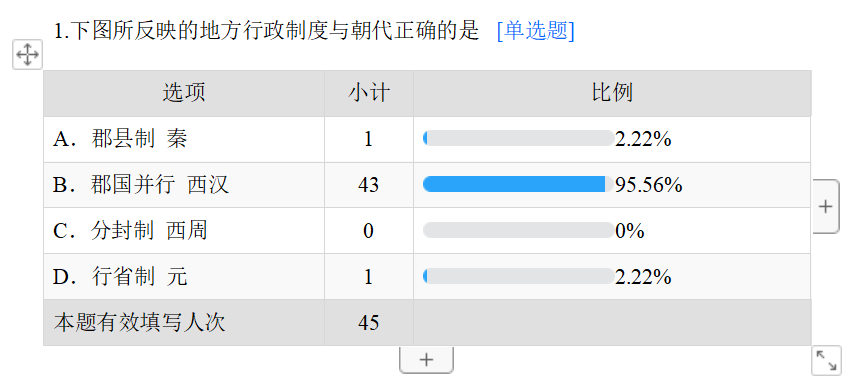Click the add column plus button

click(x=826, y=207)
